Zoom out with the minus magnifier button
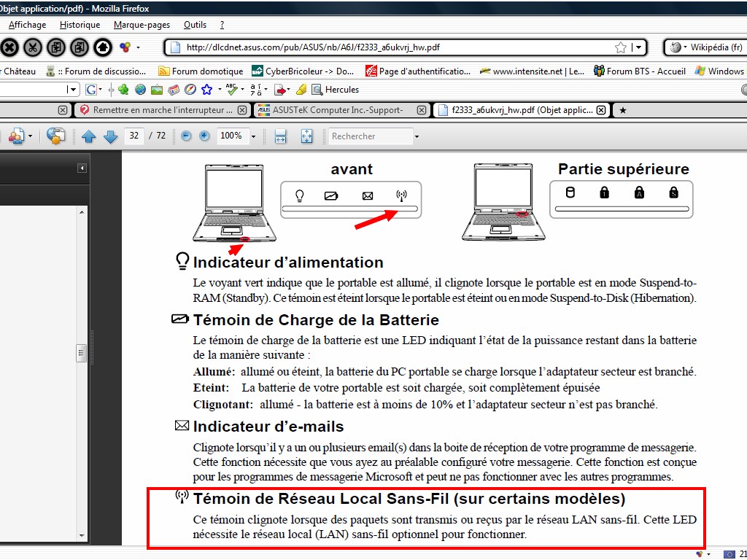Image resolution: width=747 pixels, height=560 pixels. pyautogui.click(x=186, y=136)
